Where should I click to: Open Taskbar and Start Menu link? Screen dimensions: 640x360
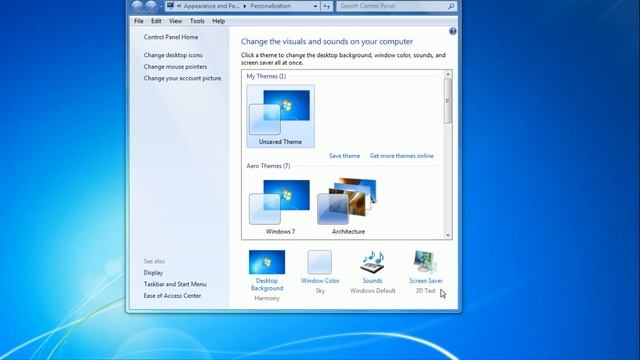pyautogui.click(x=175, y=284)
